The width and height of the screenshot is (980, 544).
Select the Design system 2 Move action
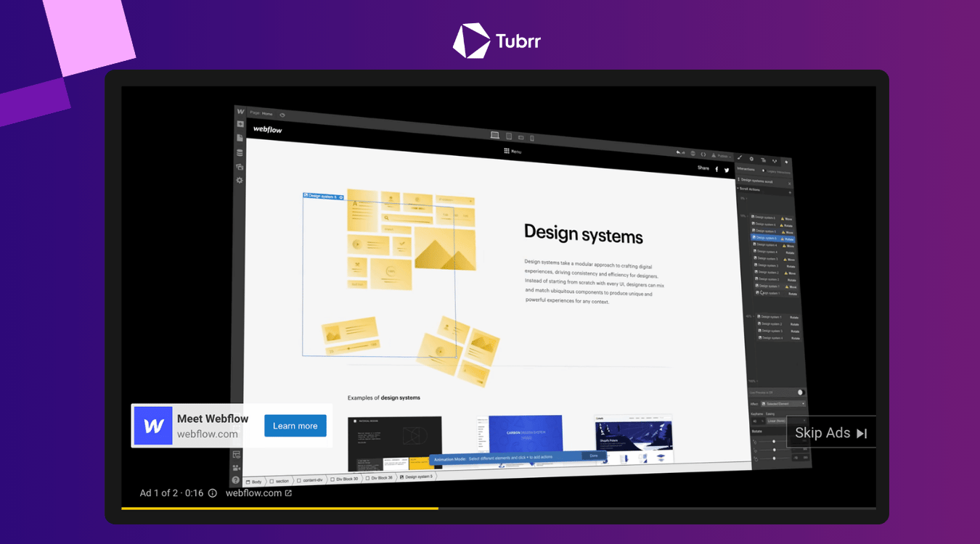(775, 273)
